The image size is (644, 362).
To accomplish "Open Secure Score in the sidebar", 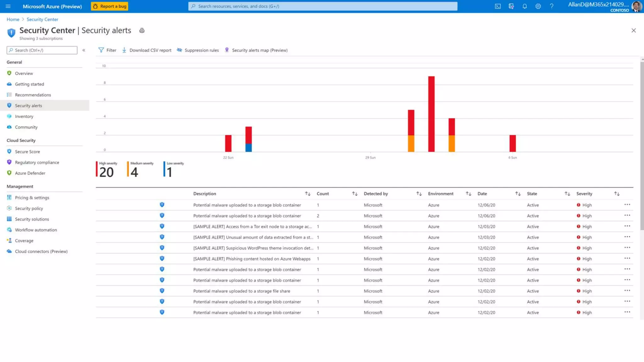I will (x=27, y=152).
